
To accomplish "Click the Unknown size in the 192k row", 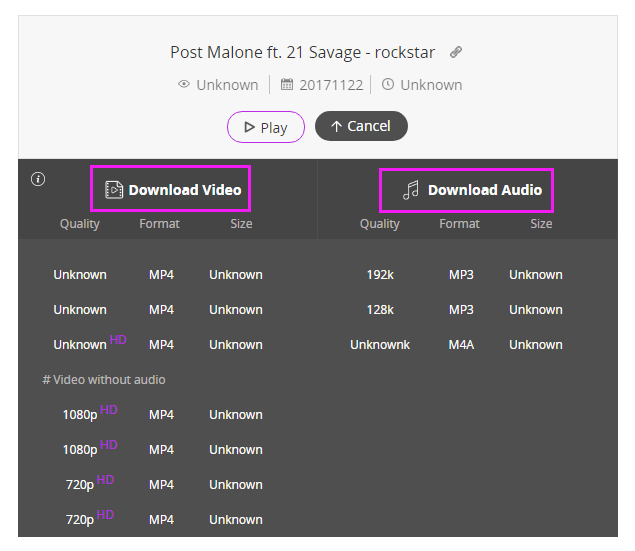I will 536,275.
